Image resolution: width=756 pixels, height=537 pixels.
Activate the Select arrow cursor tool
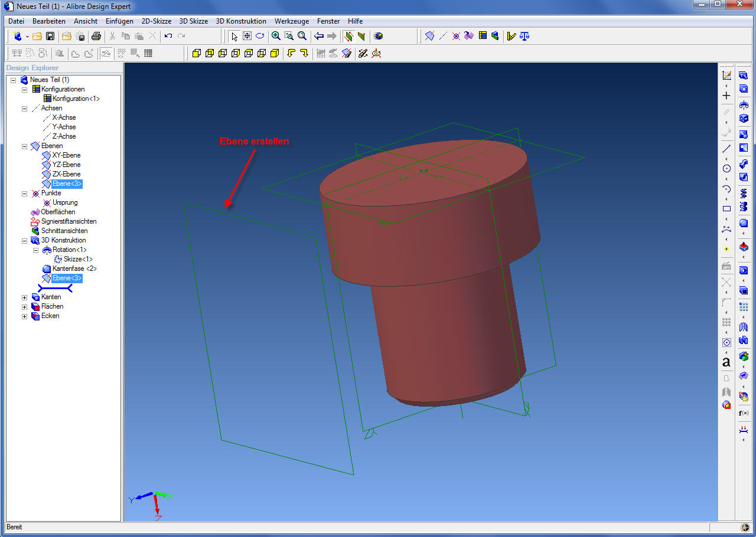[234, 36]
